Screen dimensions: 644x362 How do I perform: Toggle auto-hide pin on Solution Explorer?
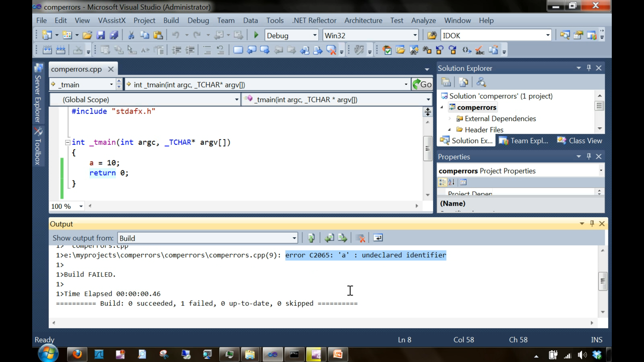tap(589, 68)
